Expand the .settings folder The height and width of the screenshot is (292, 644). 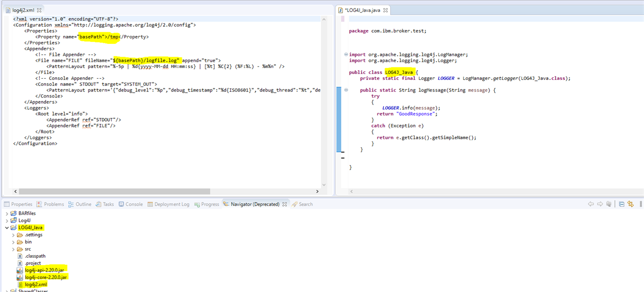tap(13, 235)
